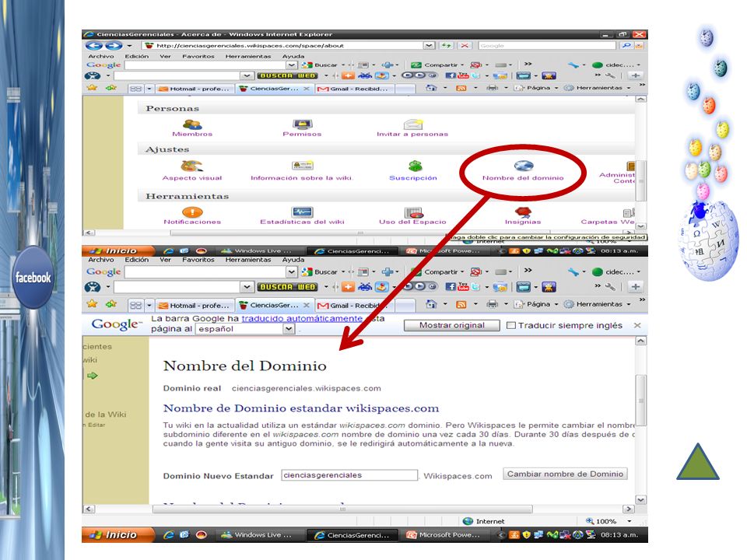Go back with the browser Back arrow
Screen dimensions: 747x560
94,46
